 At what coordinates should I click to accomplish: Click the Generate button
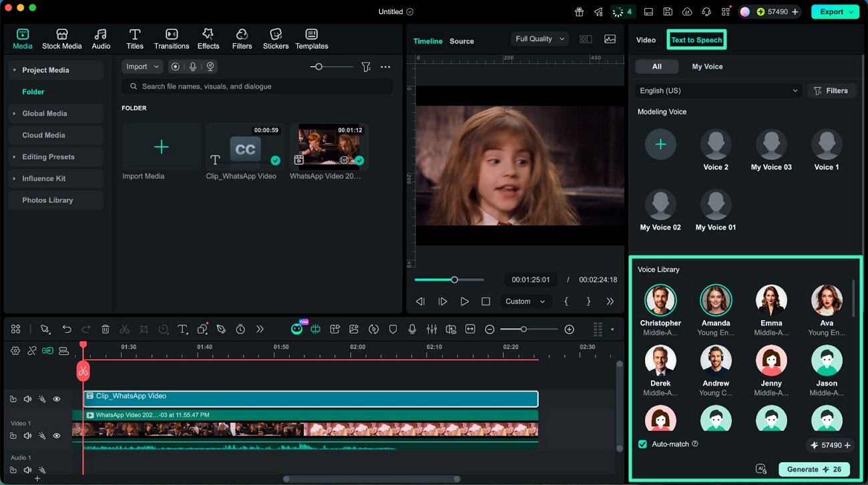(x=814, y=469)
